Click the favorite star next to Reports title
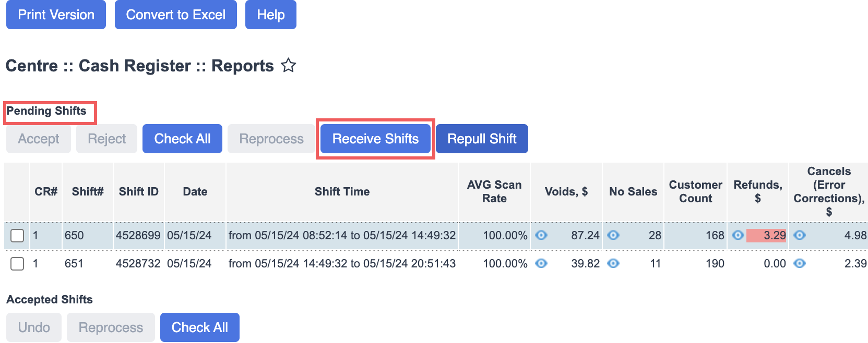The width and height of the screenshot is (868, 343). pos(288,66)
